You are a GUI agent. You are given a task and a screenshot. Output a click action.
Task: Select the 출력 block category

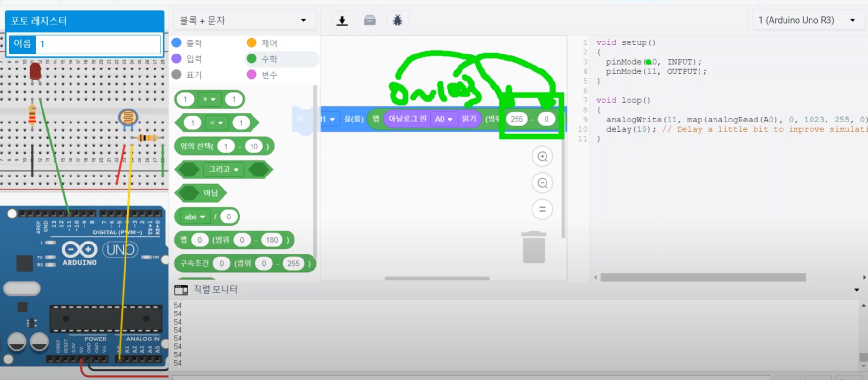[x=187, y=43]
